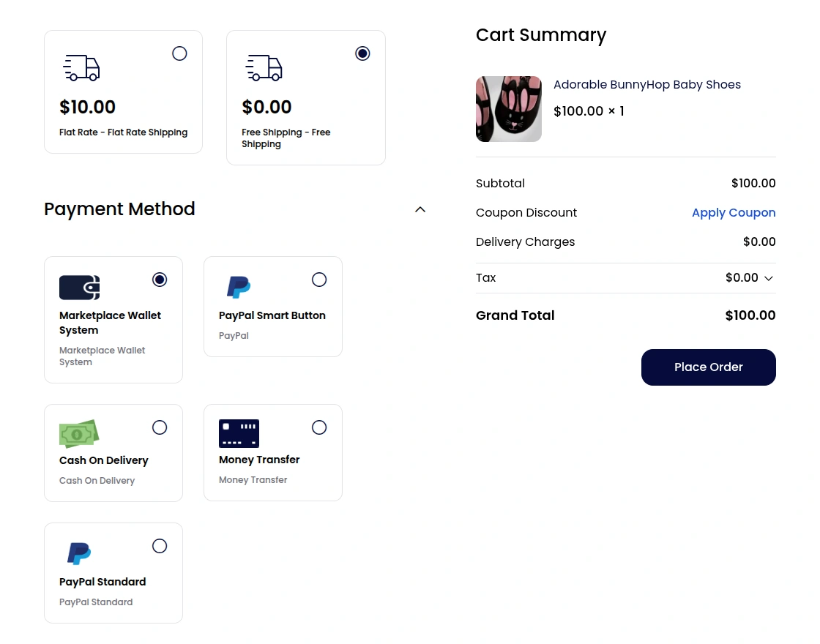Click the Money Transfer credit card icon
The image size is (820, 644).
point(239,433)
